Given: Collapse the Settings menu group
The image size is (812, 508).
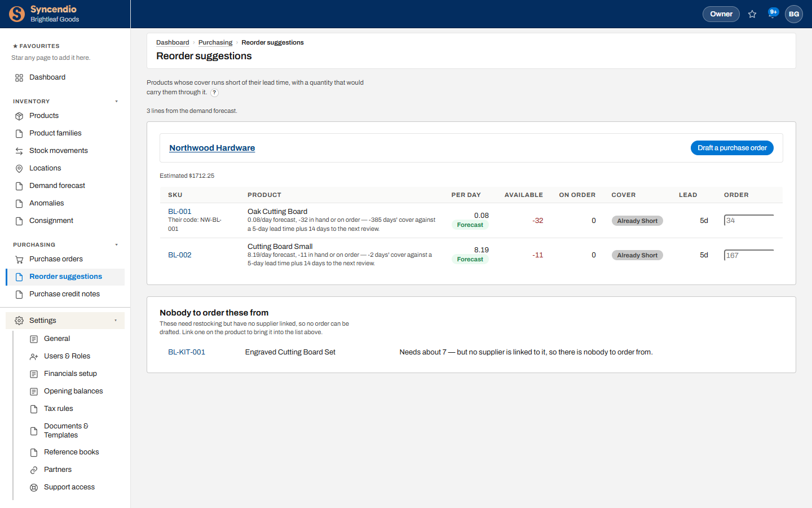Looking at the screenshot, I should point(65,321).
